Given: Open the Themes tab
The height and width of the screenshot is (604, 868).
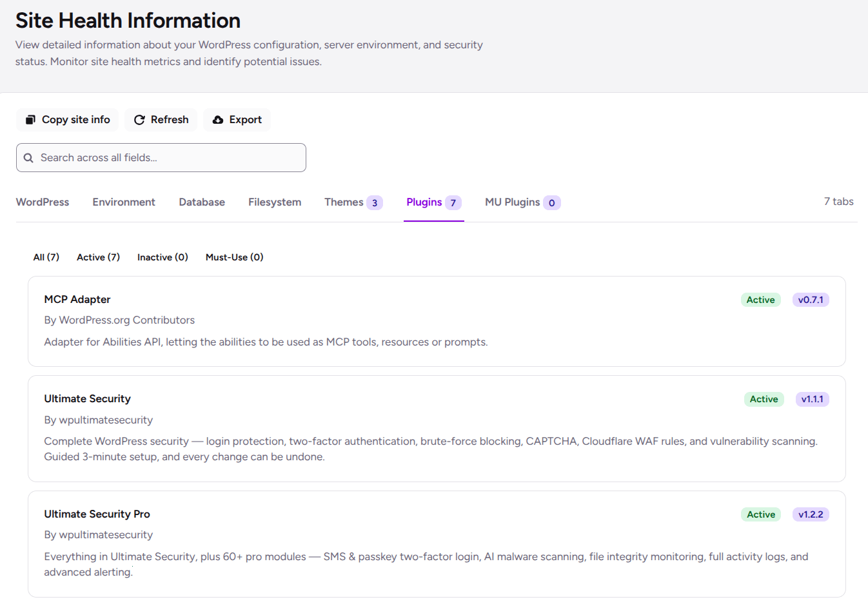Looking at the screenshot, I should pyautogui.click(x=353, y=202).
